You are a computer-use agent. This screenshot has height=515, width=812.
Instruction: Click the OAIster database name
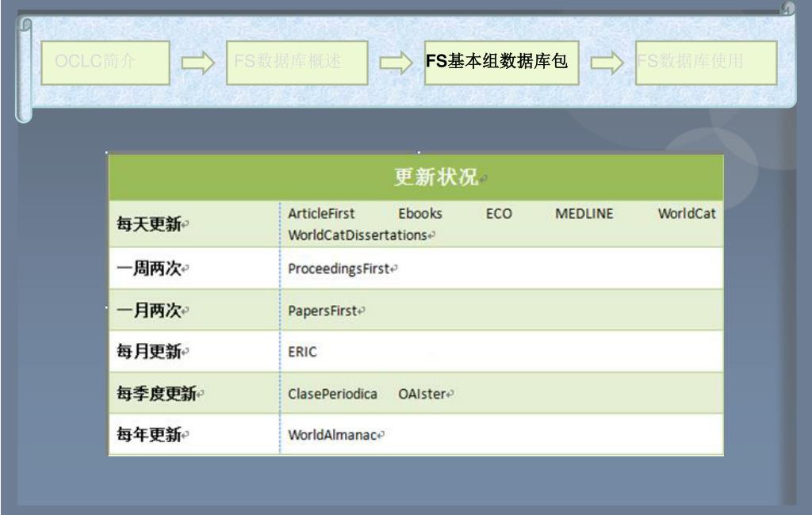422,394
